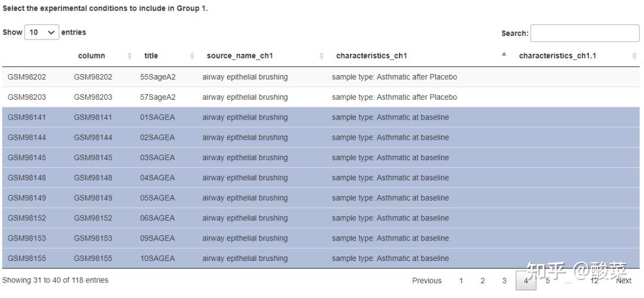This screenshot has width=644, height=298.
Task: Open the Show entries dropdown
Action: (42, 32)
